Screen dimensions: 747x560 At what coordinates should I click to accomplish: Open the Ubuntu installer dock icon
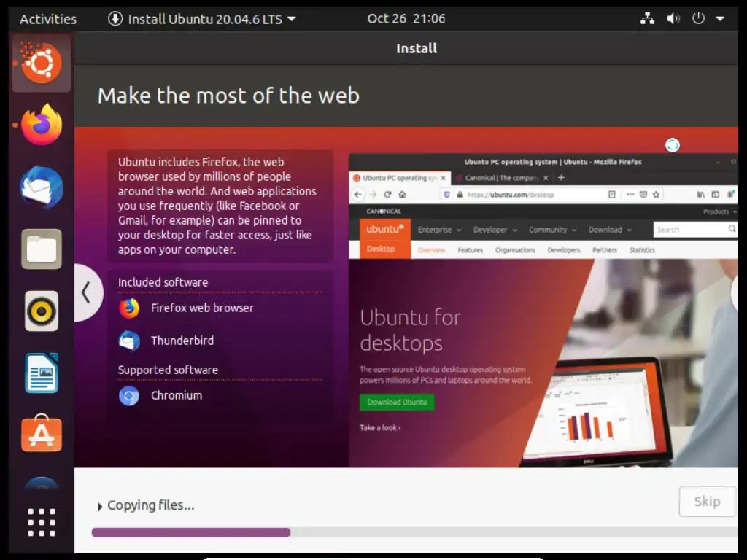(x=42, y=63)
